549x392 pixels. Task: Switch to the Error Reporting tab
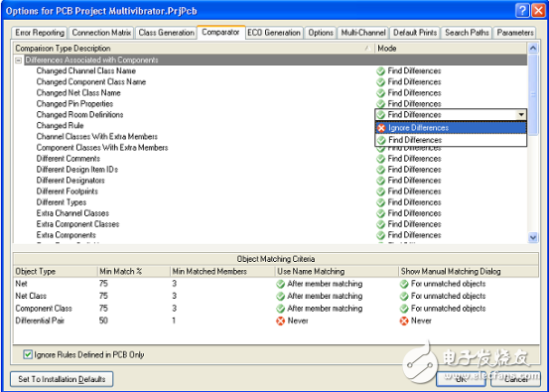click(x=40, y=33)
